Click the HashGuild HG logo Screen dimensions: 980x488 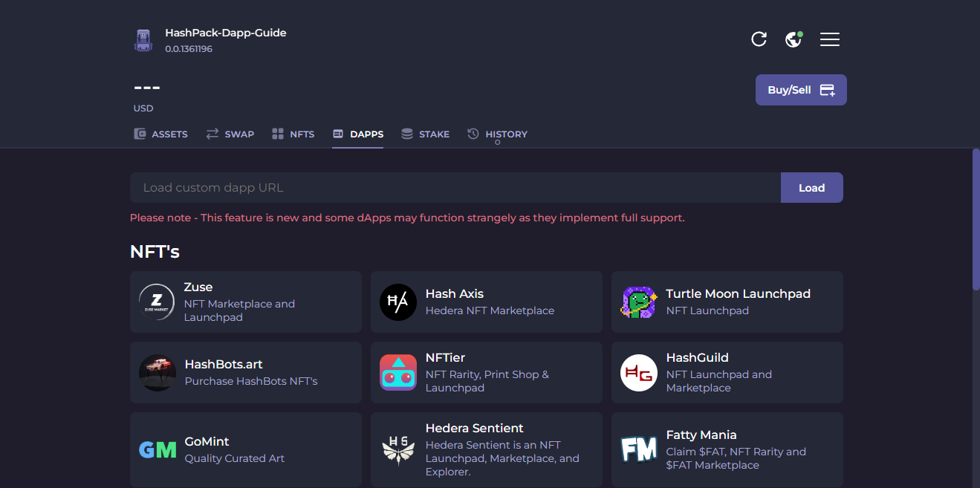point(639,372)
